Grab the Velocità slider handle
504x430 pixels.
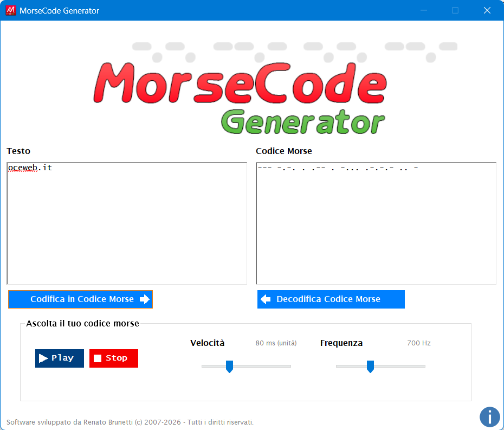point(229,367)
